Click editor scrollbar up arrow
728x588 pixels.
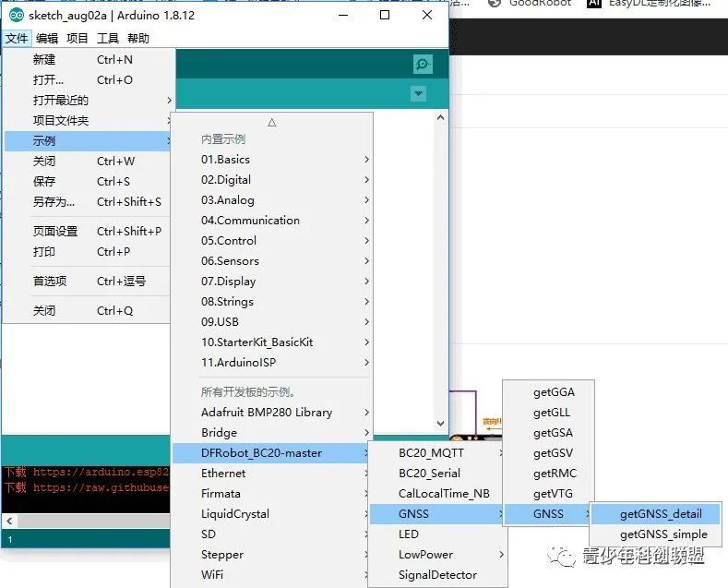pyautogui.click(x=441, y=118)
